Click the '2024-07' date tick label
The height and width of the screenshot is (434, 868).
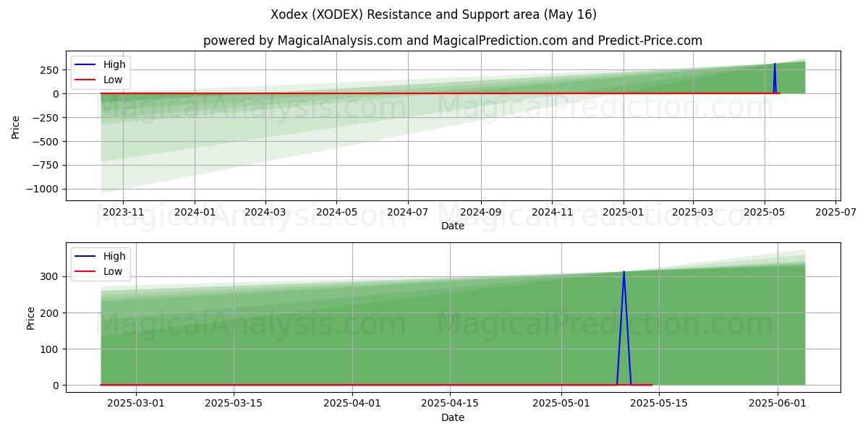pos(408,212)
